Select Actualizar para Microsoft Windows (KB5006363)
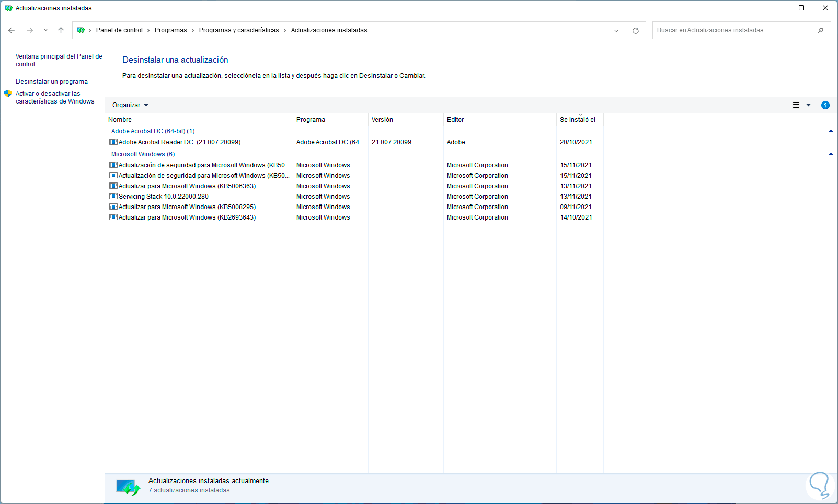The image size is (838, 504). point(187,186)
